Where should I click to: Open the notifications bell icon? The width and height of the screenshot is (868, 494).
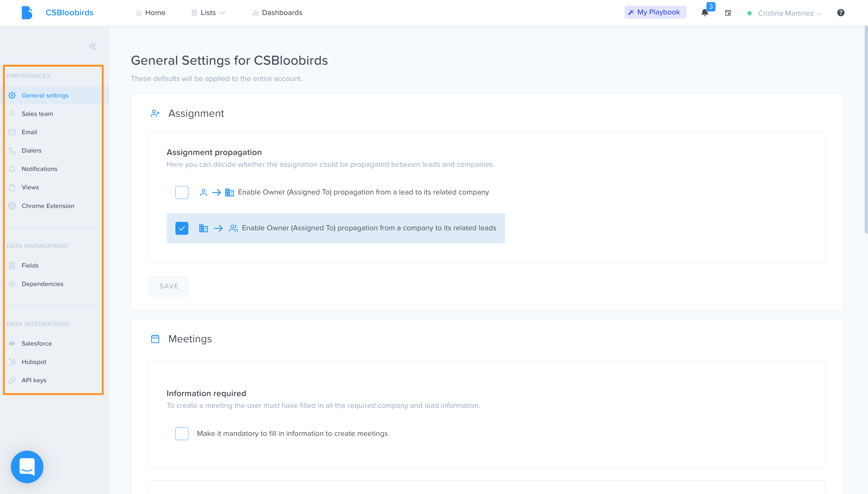tap(705, 13)
